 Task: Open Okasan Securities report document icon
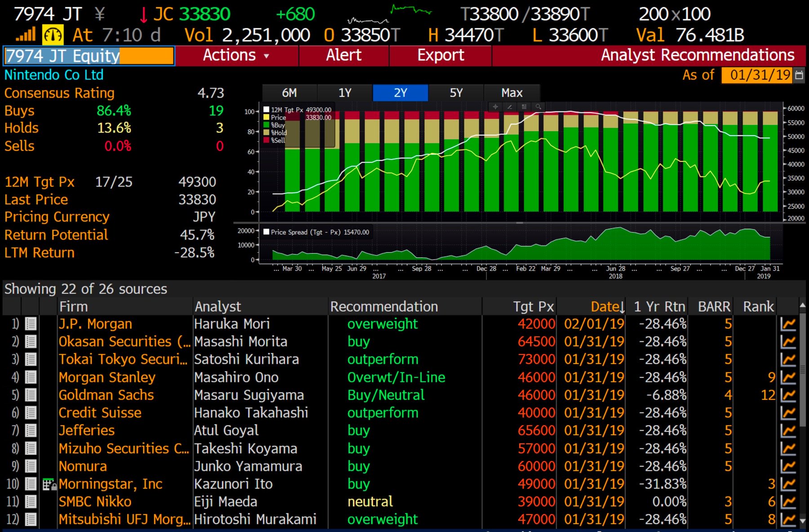(31, 342)
